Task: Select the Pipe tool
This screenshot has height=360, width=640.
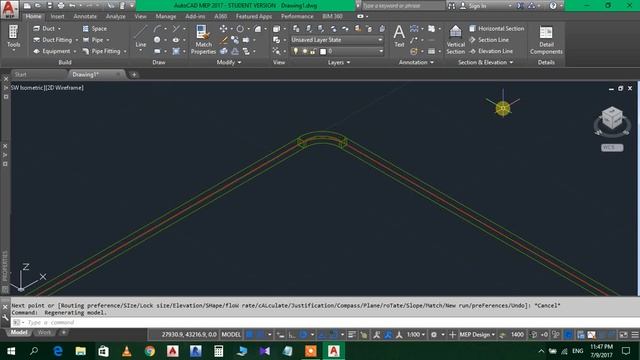Action: point(93,40)
